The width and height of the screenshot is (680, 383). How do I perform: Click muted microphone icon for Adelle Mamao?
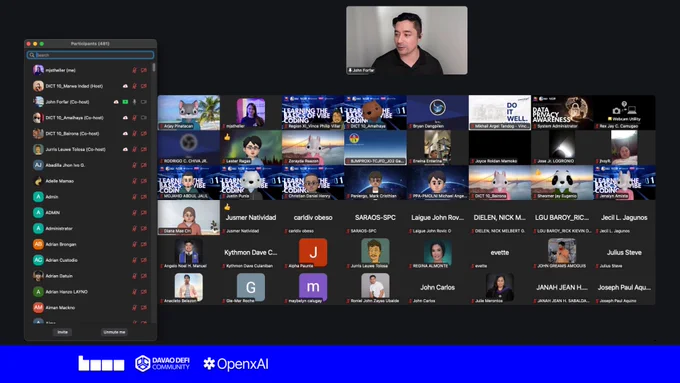pos(134,181)
